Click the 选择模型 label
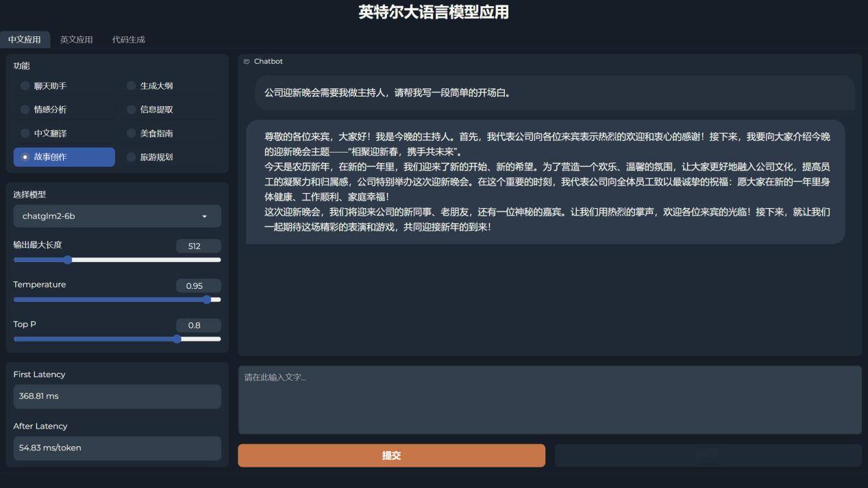 (30, 195)
